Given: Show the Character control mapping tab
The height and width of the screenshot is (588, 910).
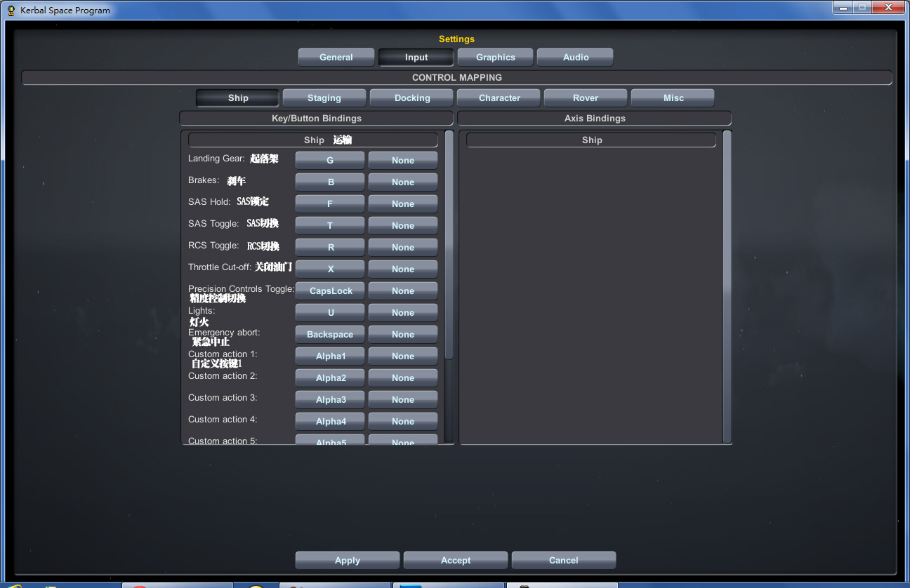Looking at the screenshot, I should pyautogui.click(x=499, y=98).
